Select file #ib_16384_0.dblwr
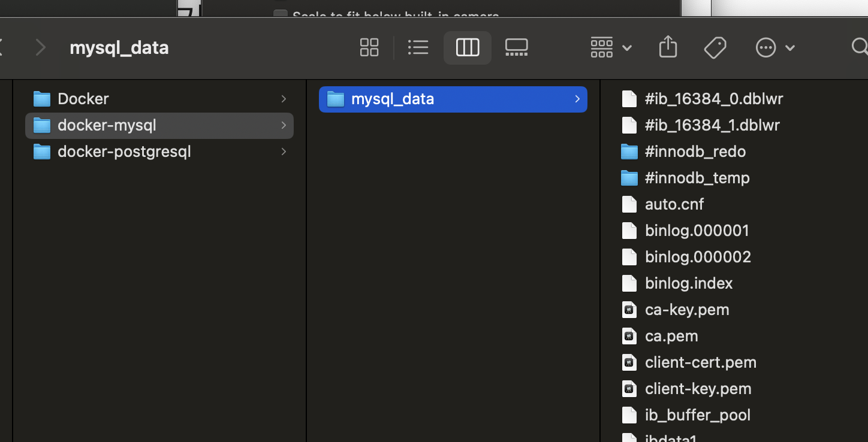The width and height of the screenshot is (868, 442). (x=713, y=99)
